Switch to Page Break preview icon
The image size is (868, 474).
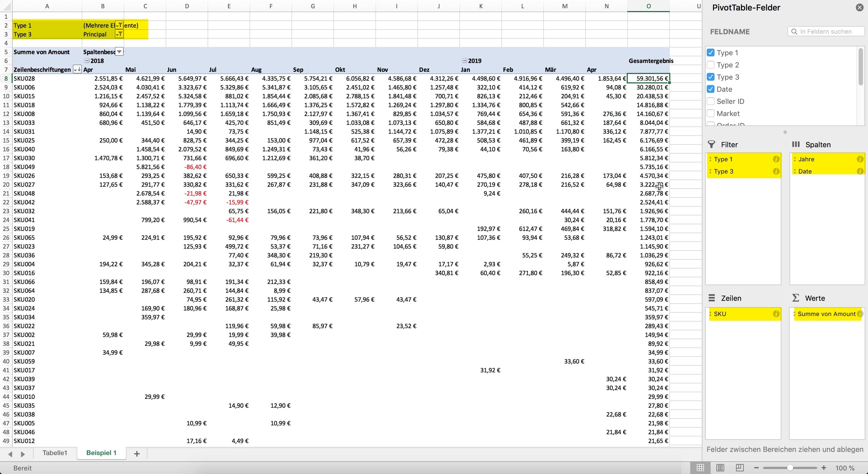[x=740, y=468]
